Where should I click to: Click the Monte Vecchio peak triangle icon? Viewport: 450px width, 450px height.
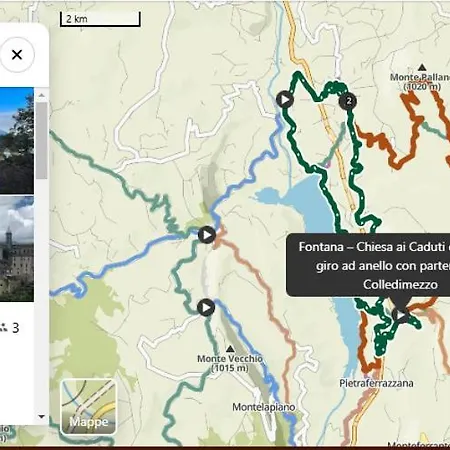(x=230, y=349)
